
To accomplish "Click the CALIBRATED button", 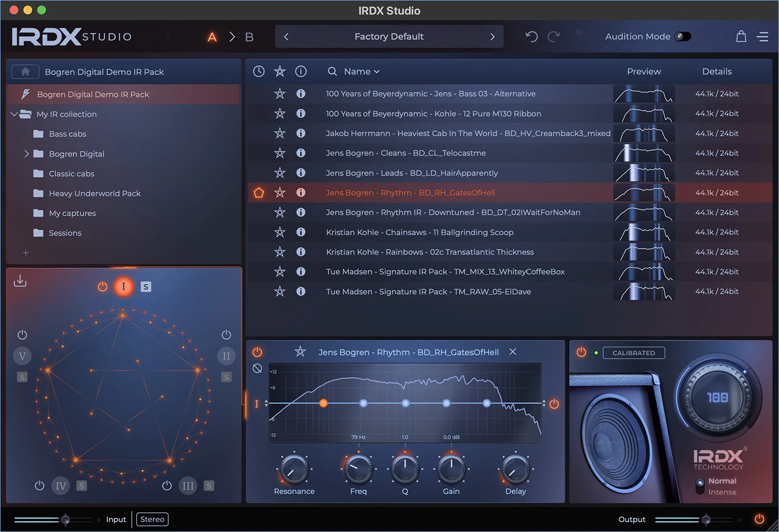I will [x=634, y=353].
